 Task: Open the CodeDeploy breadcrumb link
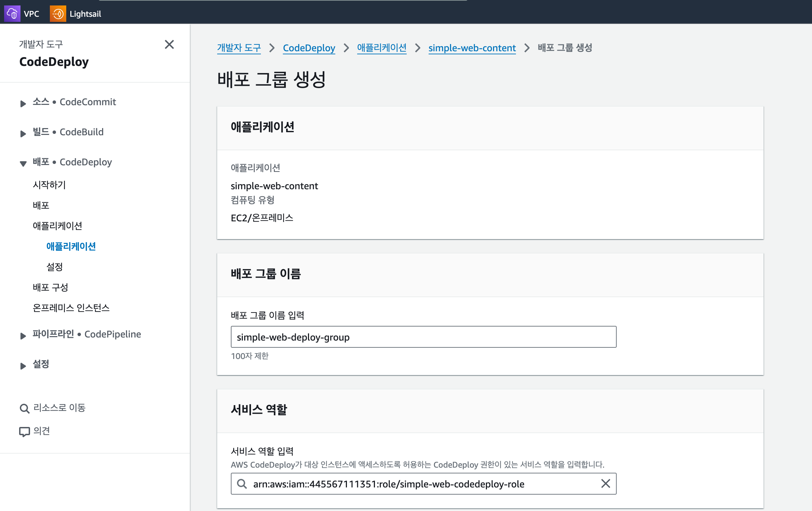pos(309,48)
